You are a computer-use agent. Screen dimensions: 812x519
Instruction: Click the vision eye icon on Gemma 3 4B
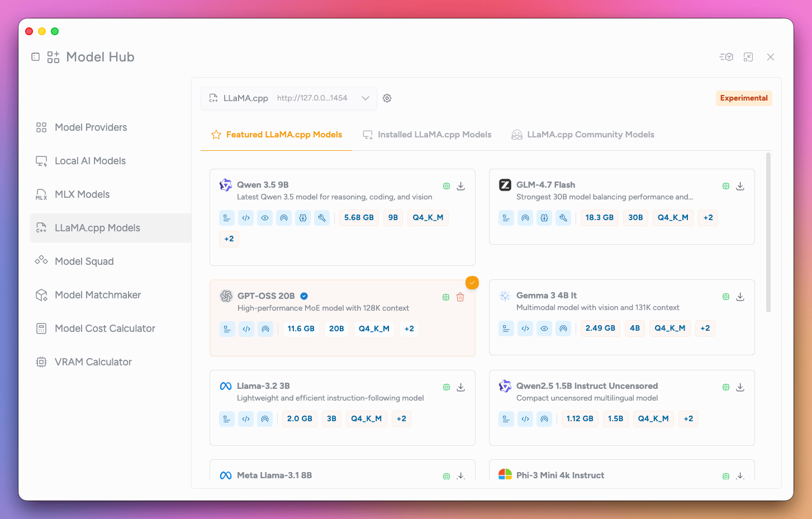pyautogui.click(x=544, y=328)
